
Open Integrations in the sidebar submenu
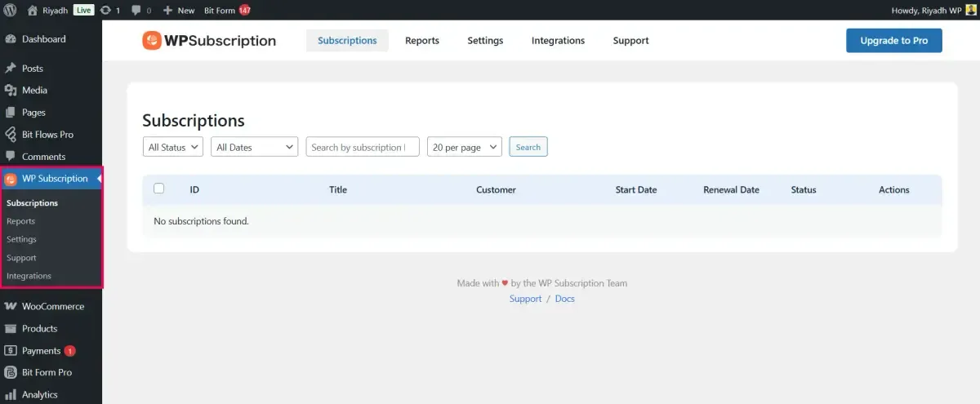[x=29, y=276]
